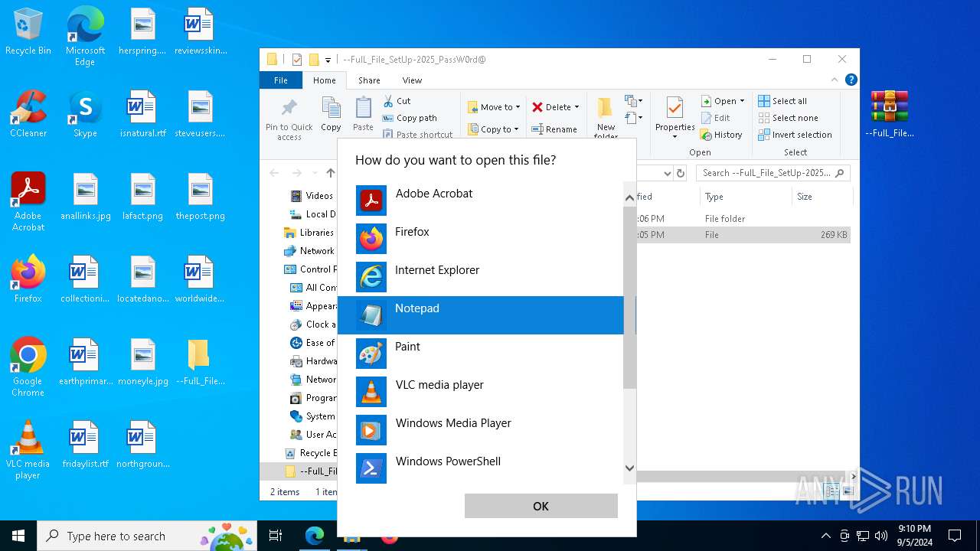Collapse the ribbon with the chevron
Viewport: 980px width, 551px height.
(x=835, y=80)
